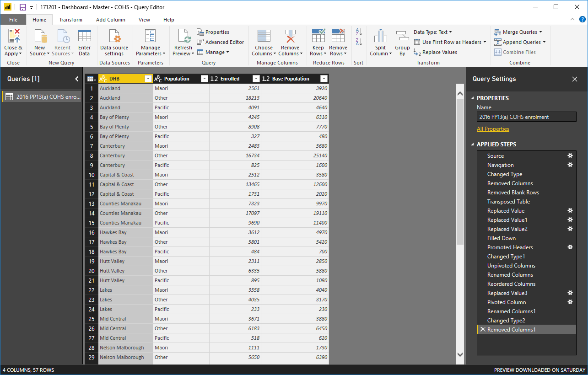The width and height of the screenshot is (588, 375).
Task: Open the Enter Data tool
Action: 84,43
